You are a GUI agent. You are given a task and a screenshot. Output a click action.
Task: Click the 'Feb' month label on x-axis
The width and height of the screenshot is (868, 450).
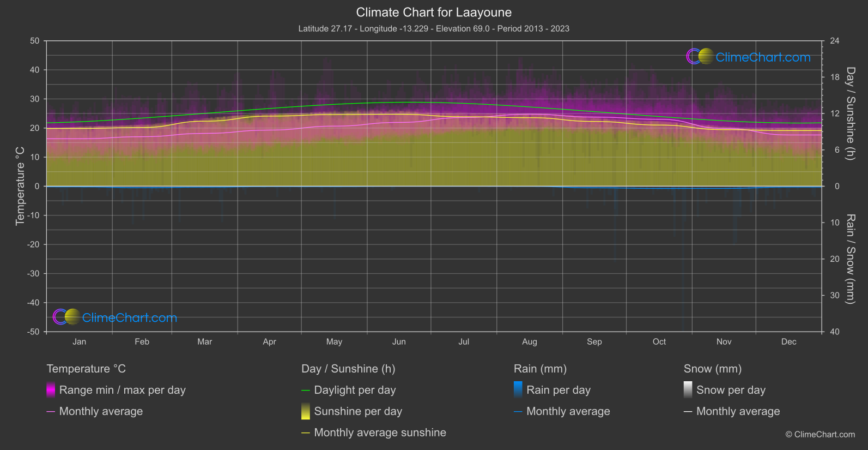tap(142, 341)
